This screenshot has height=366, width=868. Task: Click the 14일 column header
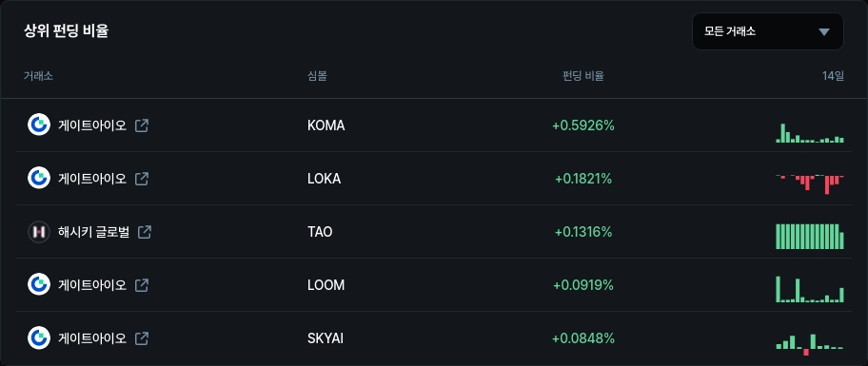point(833,76)
